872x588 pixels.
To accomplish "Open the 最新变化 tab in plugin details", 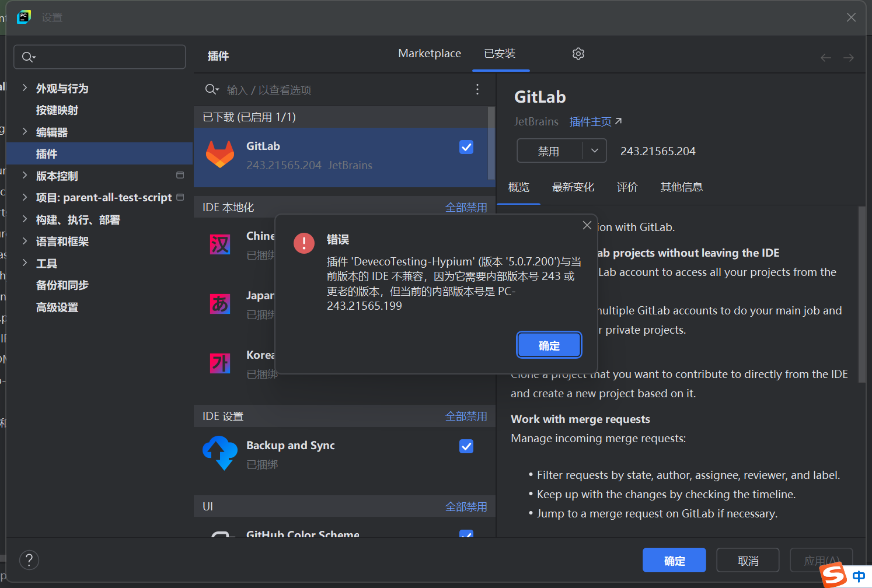I will tap(573, 187).
